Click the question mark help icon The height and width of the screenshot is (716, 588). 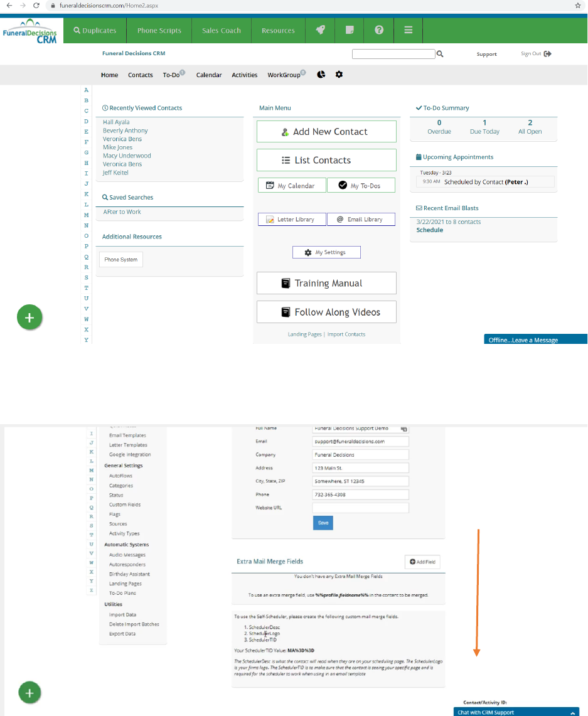(x=379, y=30)
